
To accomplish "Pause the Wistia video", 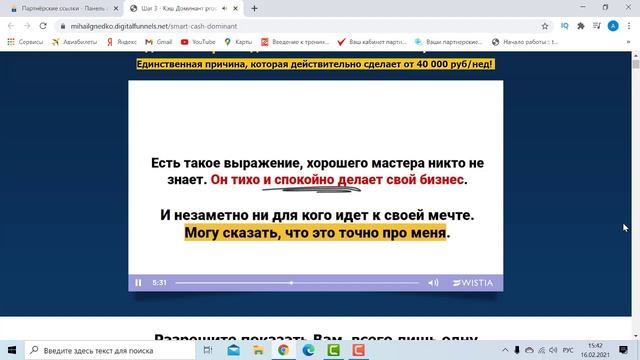I will [x=138, y=283].
